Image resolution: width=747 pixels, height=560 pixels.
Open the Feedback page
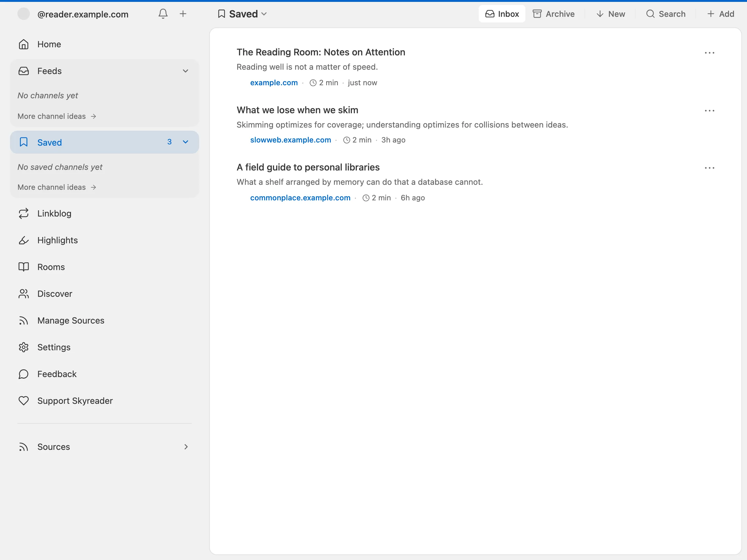click(104, 374)
